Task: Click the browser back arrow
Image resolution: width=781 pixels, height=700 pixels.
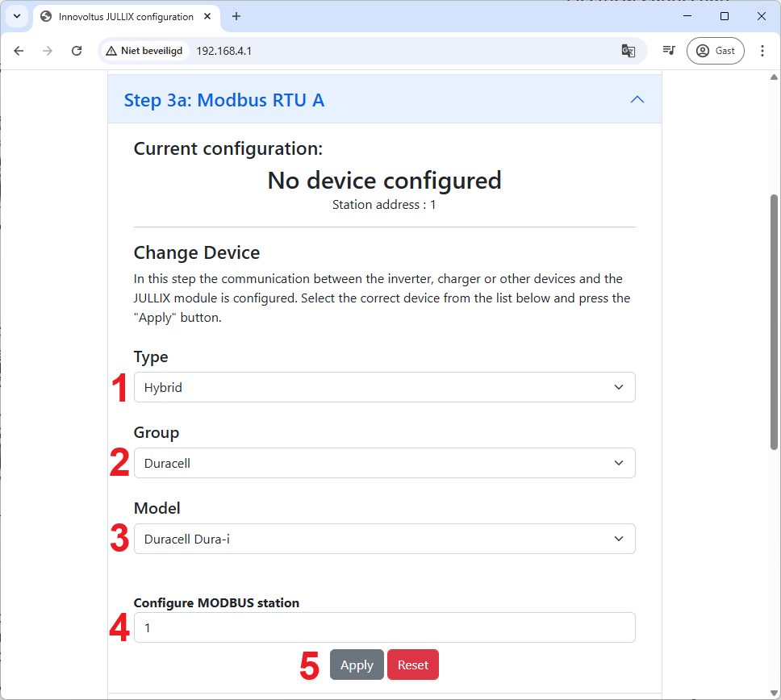Action: point(19,51)
